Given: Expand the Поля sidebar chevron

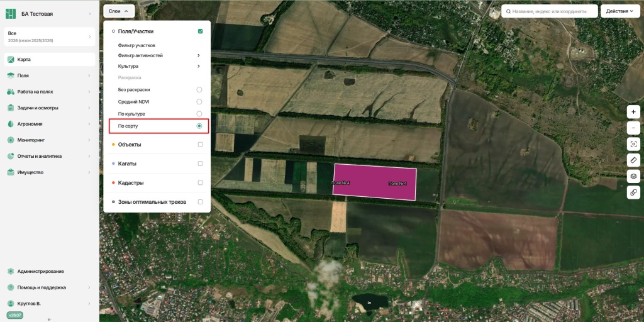Looking at the screenshot, I should 89,75.
